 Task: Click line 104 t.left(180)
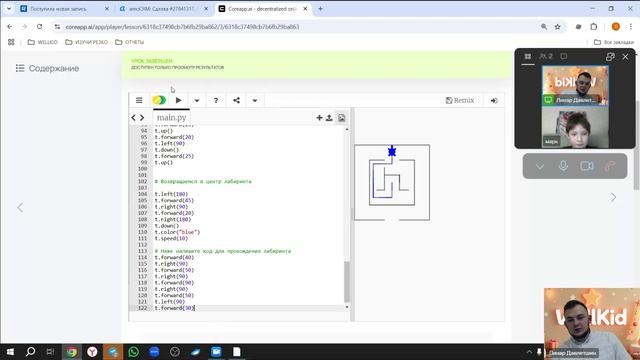(x=171, y=194)
